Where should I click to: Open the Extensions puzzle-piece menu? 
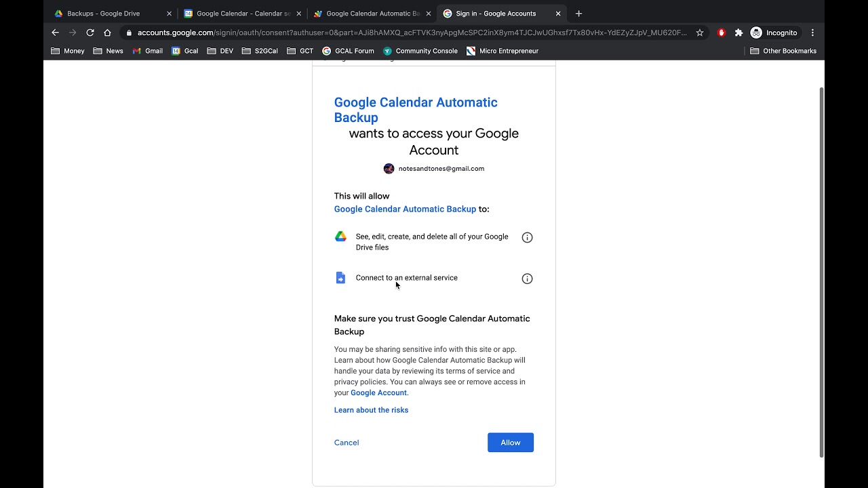click(x=738, y=33)
